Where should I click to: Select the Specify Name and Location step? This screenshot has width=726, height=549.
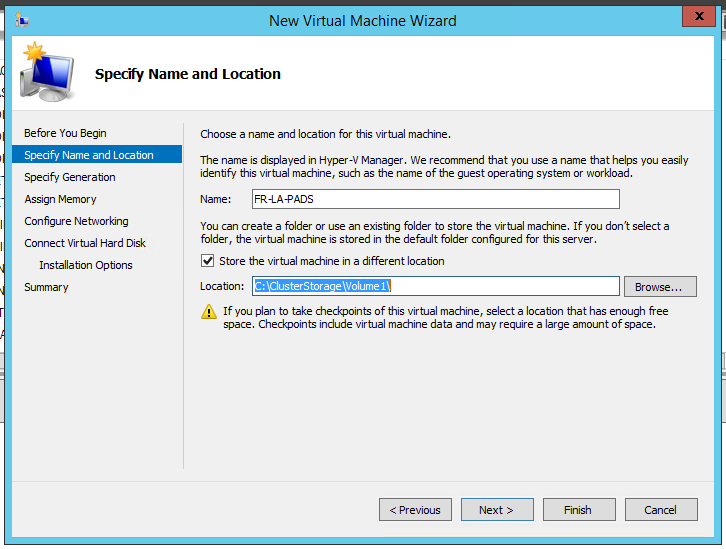tap(89, 155)
